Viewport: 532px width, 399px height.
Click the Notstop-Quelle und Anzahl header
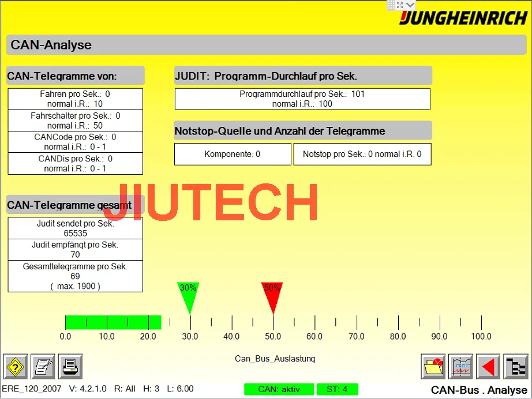pyautogui.click(x=303, y=130)
